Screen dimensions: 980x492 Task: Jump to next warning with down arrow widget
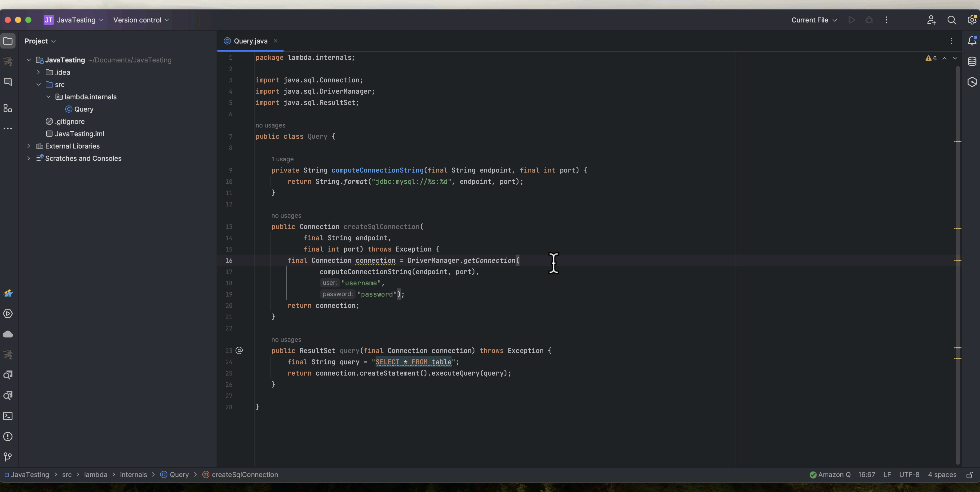point(955,58)
